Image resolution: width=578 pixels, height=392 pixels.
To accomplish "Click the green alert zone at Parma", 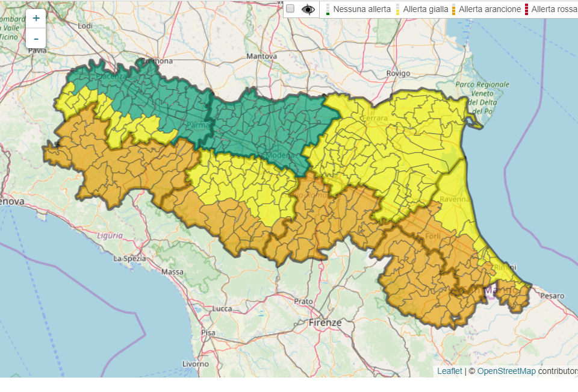I will (x=196, y=125).
